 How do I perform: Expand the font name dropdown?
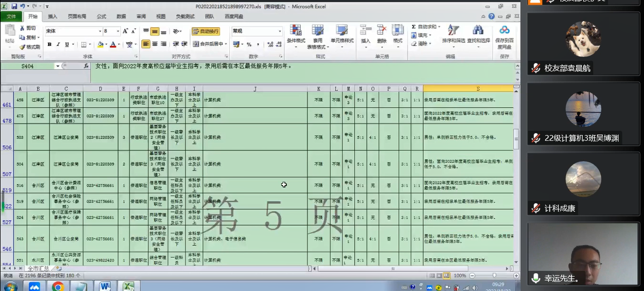coord(99,32)
